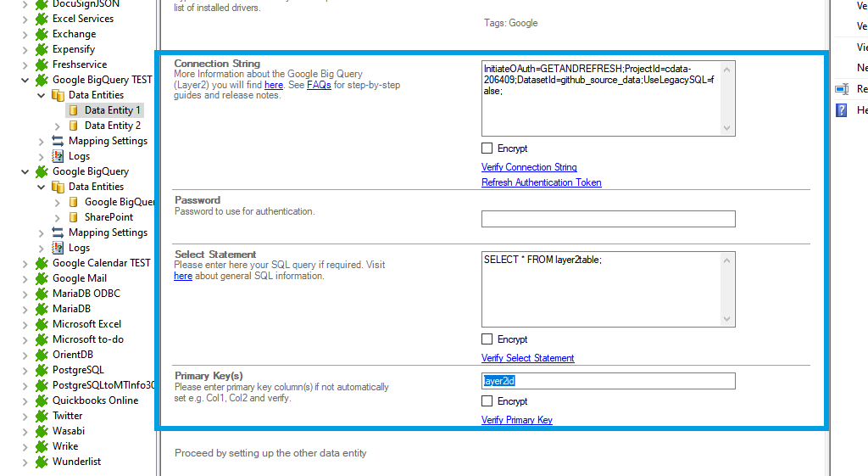Click the Freshservice connection icon

pos(42,64)
